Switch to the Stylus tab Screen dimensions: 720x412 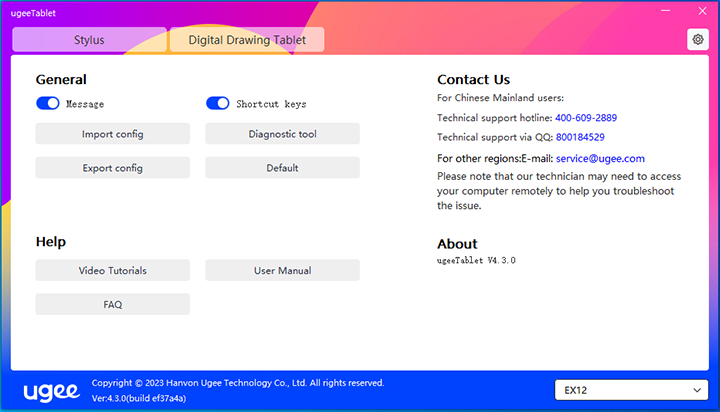(x=89, y=40)
